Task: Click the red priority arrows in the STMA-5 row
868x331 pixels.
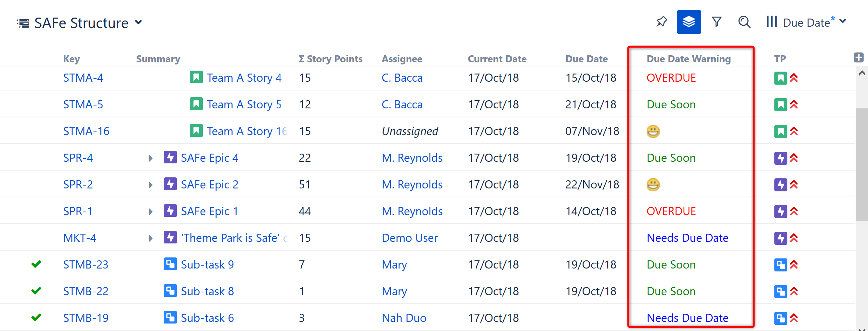Action: tap(794, 104)
